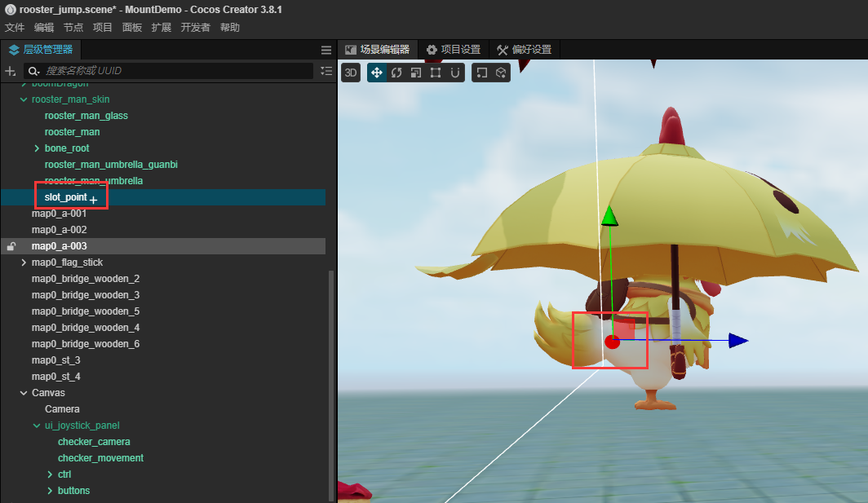Select the Rect transform tool
The height and width of the screenshot is (503, 868).
pyautogui.click(x=436, y=73)
